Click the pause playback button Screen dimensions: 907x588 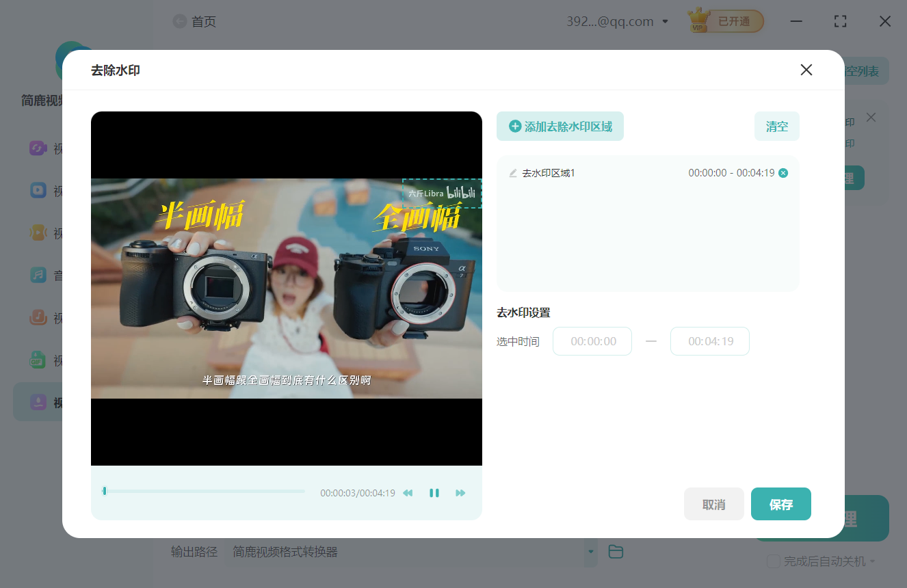(x=434, y=493)
